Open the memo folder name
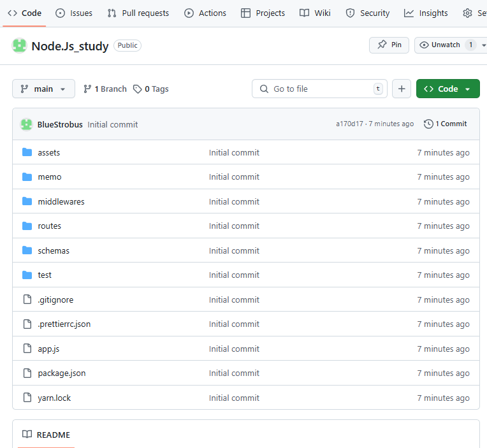 coord(50,177)
